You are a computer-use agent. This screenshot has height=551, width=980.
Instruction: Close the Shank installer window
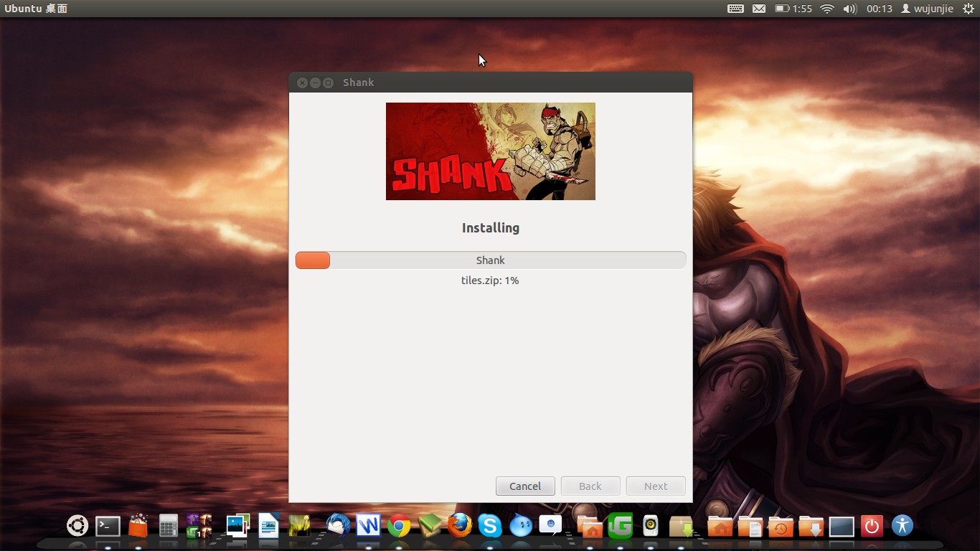pyautogui.click(x=302, y=83)
